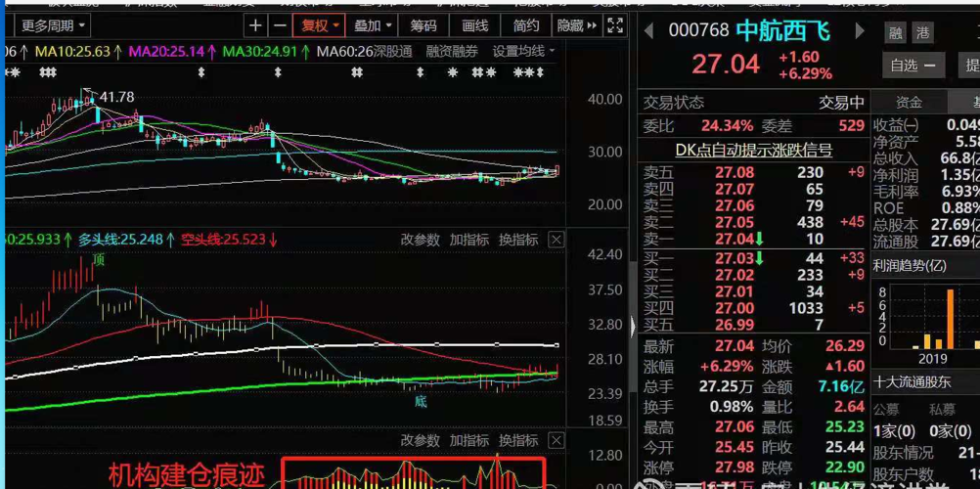Click 加指标 in bottom indicator panel
Screen dimensions: 980x489
point(469,439)
